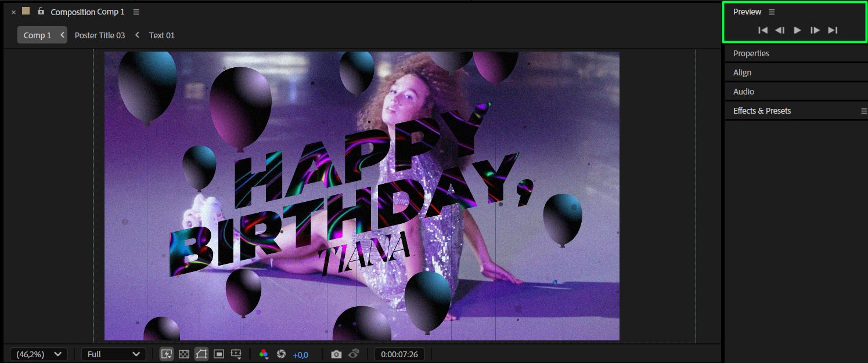
Task: Toggle Fast Previews lightning icon
Action: coord(167,354)
